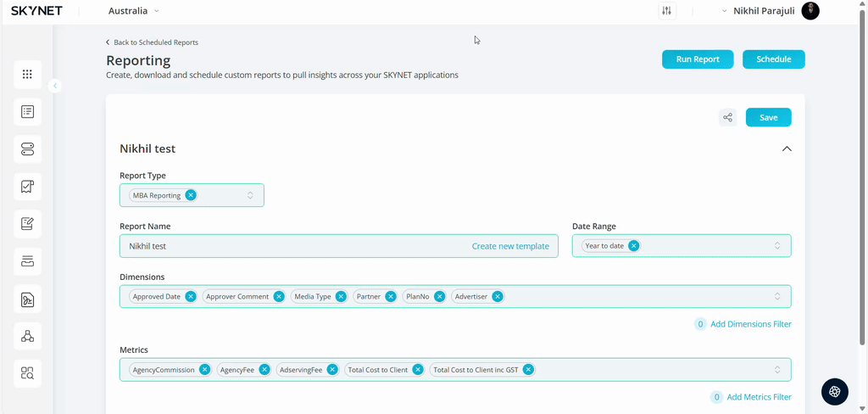The image size is (868, 414).
Task: Remove the Approved Date dimension tag
Action: 191,297
